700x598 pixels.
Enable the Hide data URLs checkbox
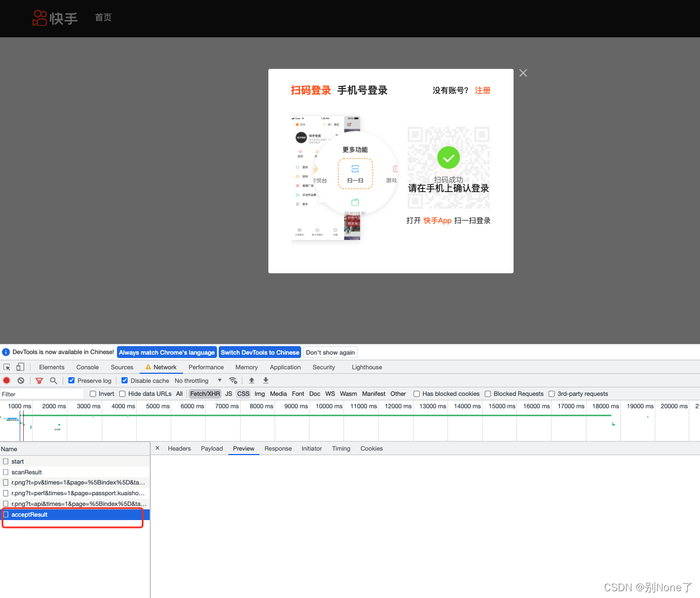123,394
